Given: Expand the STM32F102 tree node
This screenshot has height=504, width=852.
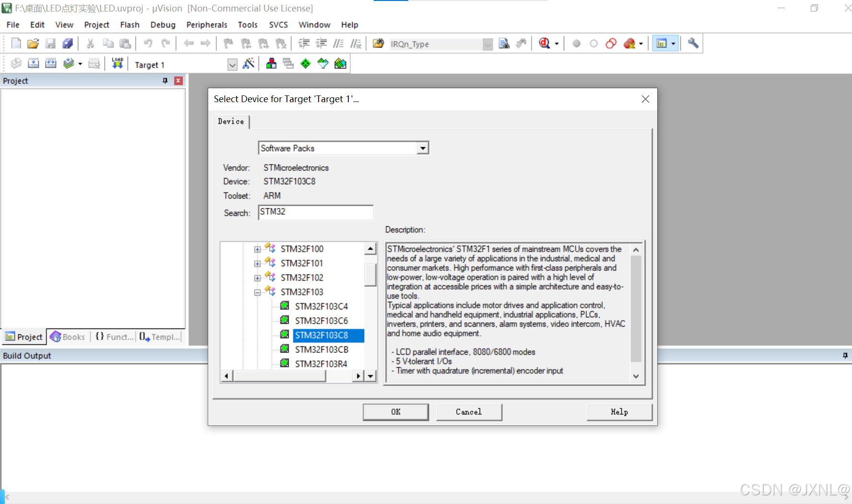Looking at the screenshot, I should (x=258, y=278).
